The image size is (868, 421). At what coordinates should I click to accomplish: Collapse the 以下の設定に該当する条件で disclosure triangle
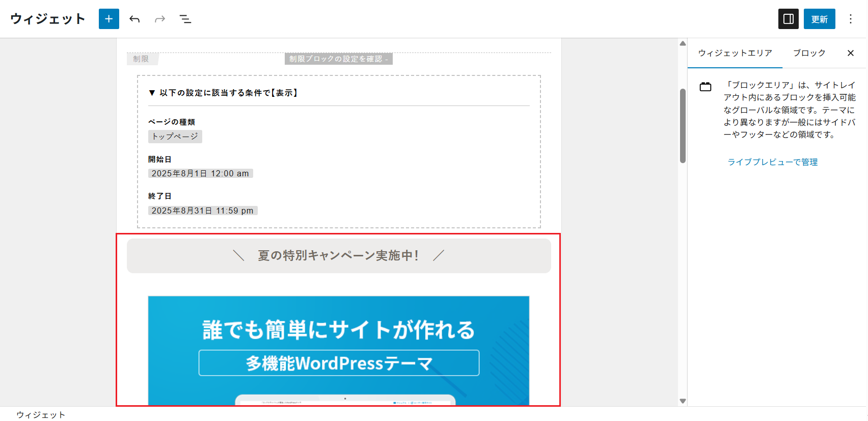click(152, 93)
